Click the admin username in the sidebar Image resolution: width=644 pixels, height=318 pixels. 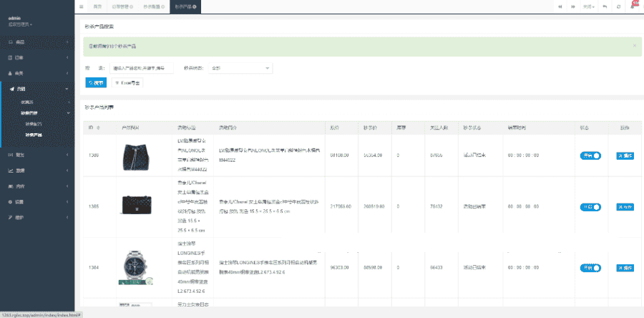[x=14, y=18]
